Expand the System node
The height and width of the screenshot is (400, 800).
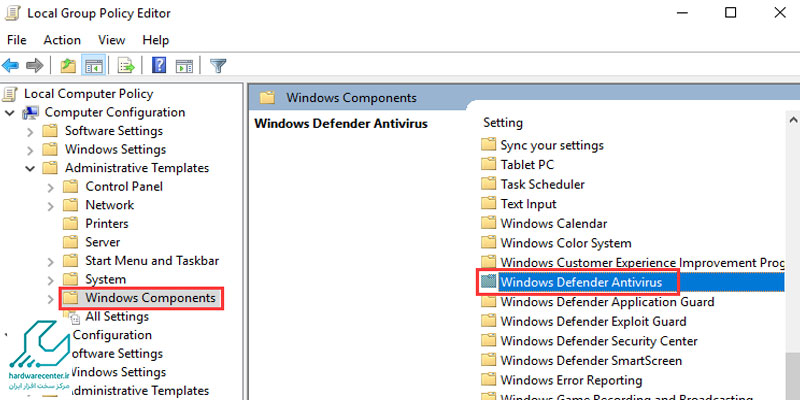(x=50, y=281)
